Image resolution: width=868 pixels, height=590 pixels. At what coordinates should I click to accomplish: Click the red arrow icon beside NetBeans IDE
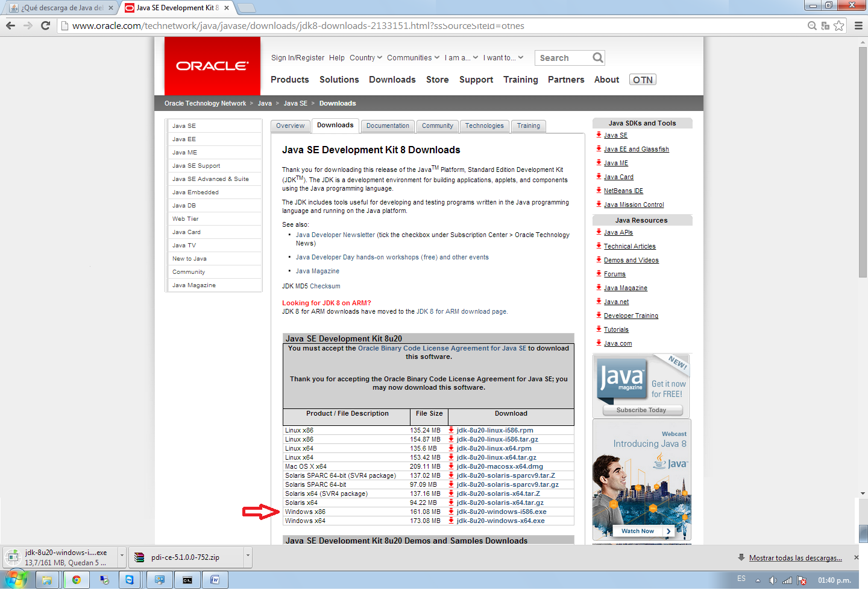pos(599,190)
